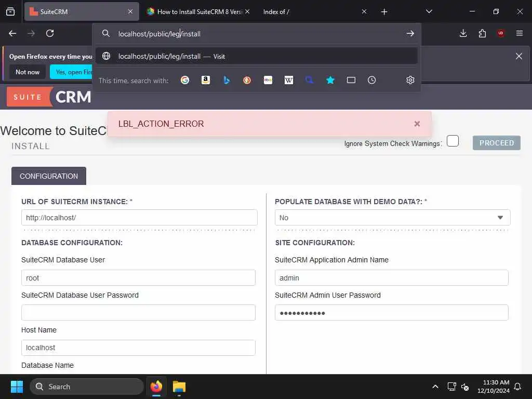
Task: Click the Database User Password field
Action: pyautogui.click(x=138, y=312)
